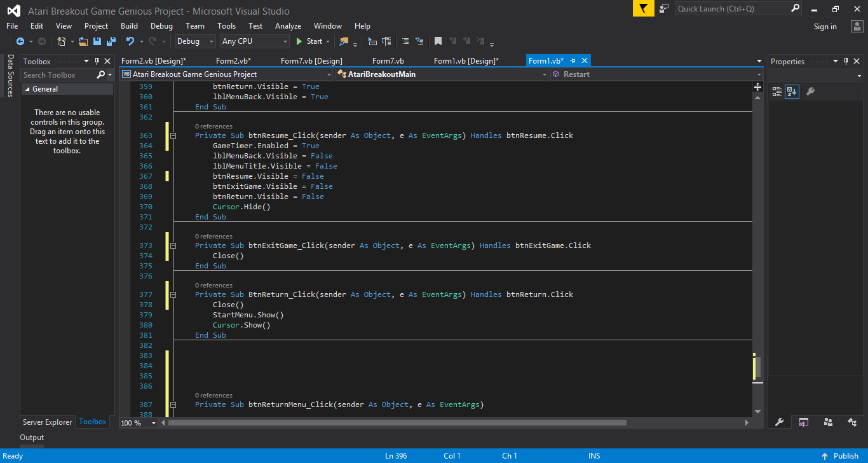Click the Send Feedback icon
This screenshot has width=868, height=463.
(664, 8)
